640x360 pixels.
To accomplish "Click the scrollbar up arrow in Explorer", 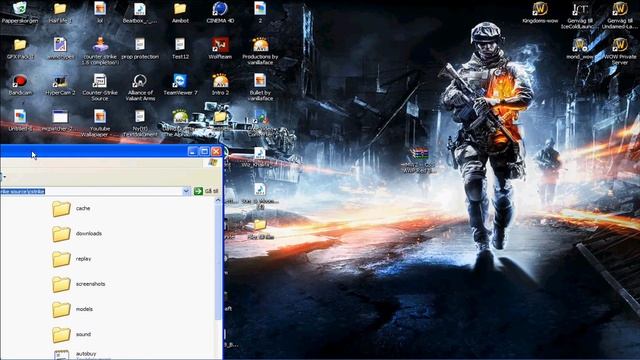I will click(x=218, y=200).
